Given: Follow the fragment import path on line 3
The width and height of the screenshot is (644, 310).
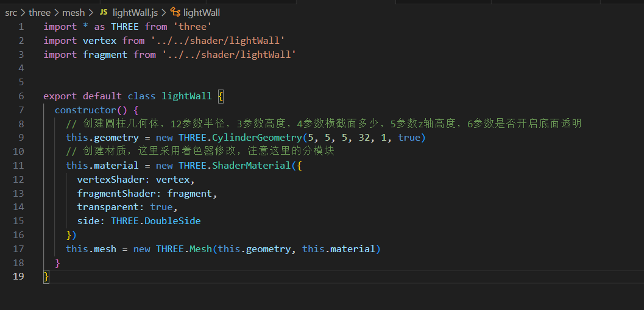Looking at the screenshot, I should coord(229,55).
